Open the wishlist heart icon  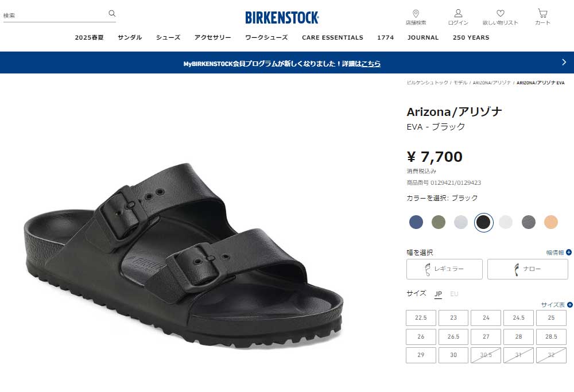point(501,14)
